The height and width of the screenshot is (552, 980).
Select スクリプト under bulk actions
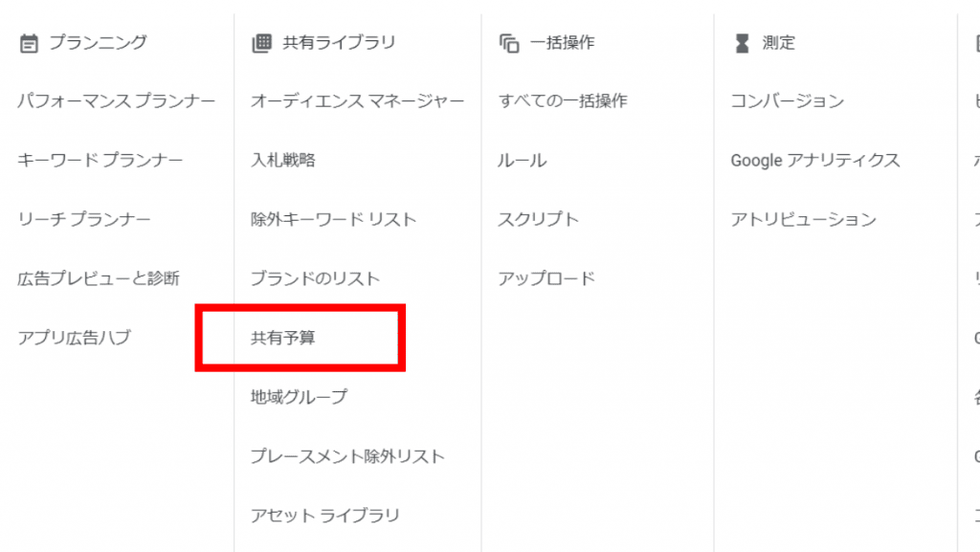[x=538, y=219]
